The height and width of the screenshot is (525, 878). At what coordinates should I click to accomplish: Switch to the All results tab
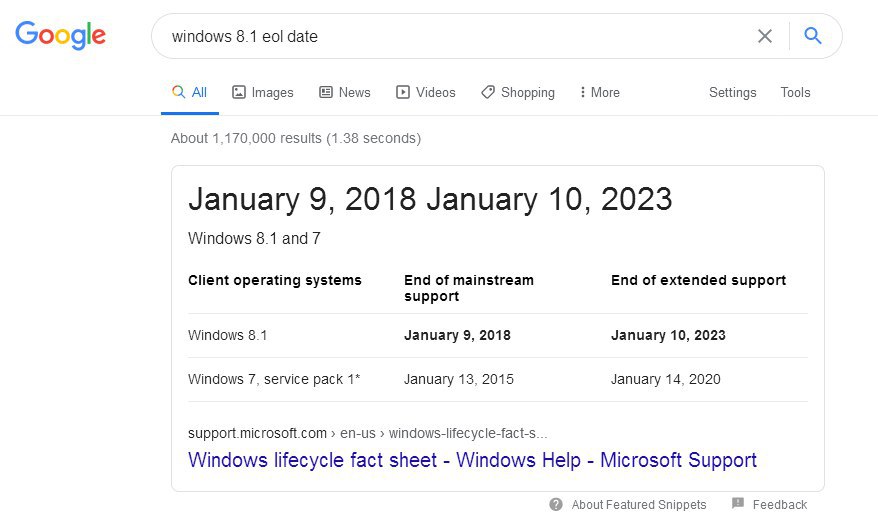tap(190, 92)
